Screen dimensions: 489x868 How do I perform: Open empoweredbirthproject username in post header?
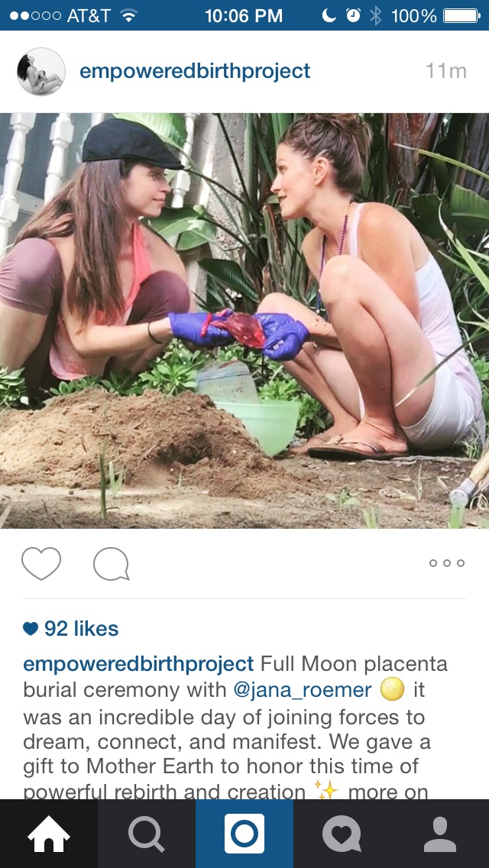(x=195, y=71)
